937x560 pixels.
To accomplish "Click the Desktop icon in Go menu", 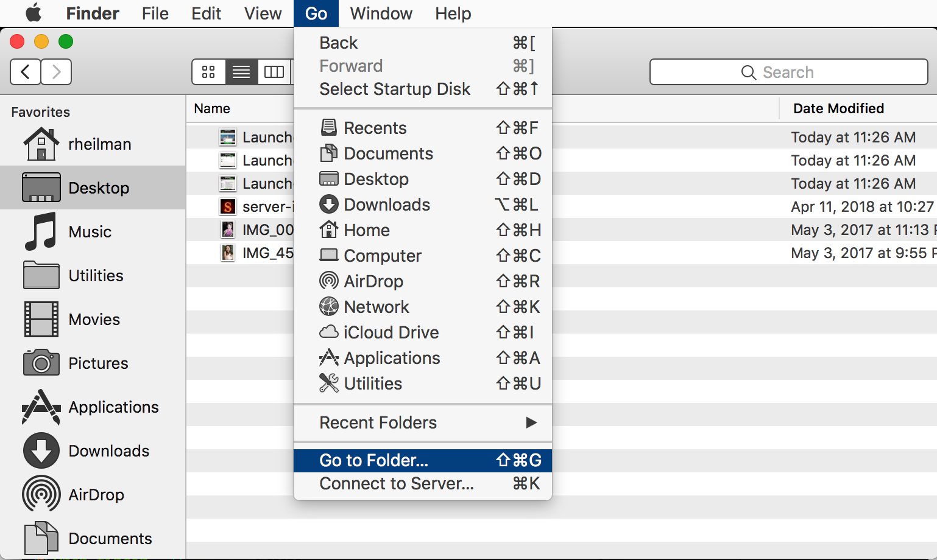I will [329, 179].
